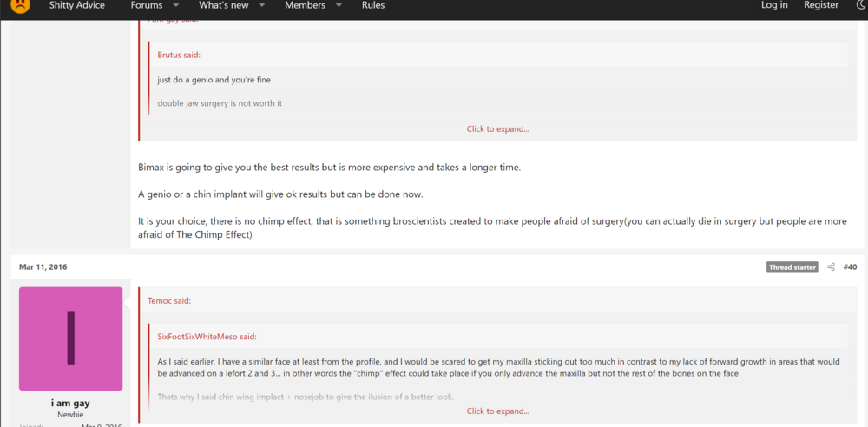Open the Forums tab

pyautogui.click(x=147, y=5)
